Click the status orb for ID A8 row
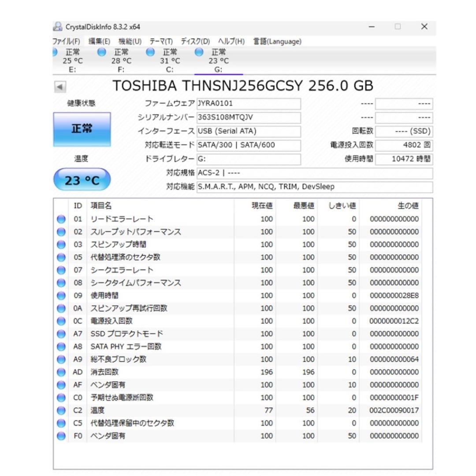Viewport: 476px width, 476px height. click(x=61, y=347)
